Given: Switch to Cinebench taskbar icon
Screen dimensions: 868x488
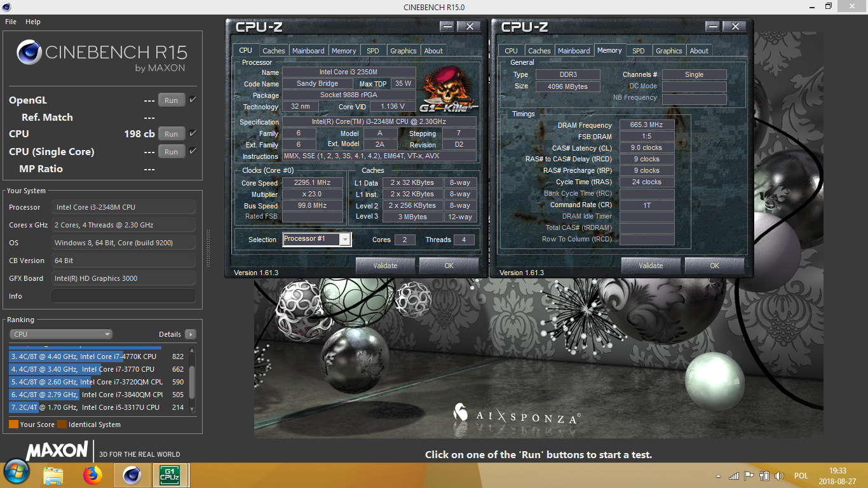Looking at the screenshot, I should tap(132, 475).
